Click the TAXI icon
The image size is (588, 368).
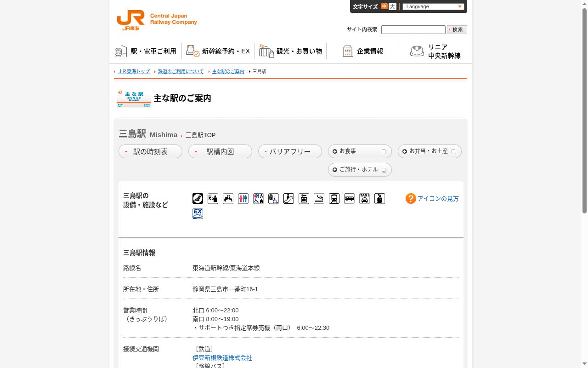point(364,198)
